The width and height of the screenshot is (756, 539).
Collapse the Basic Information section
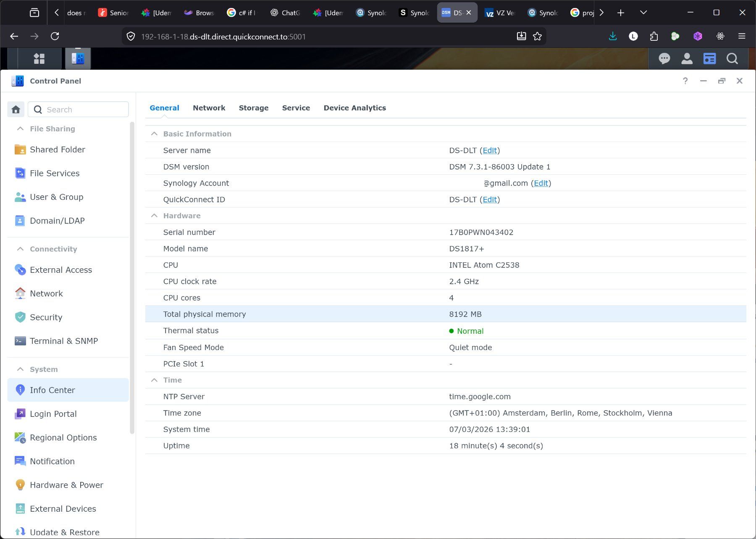point(154,134)
